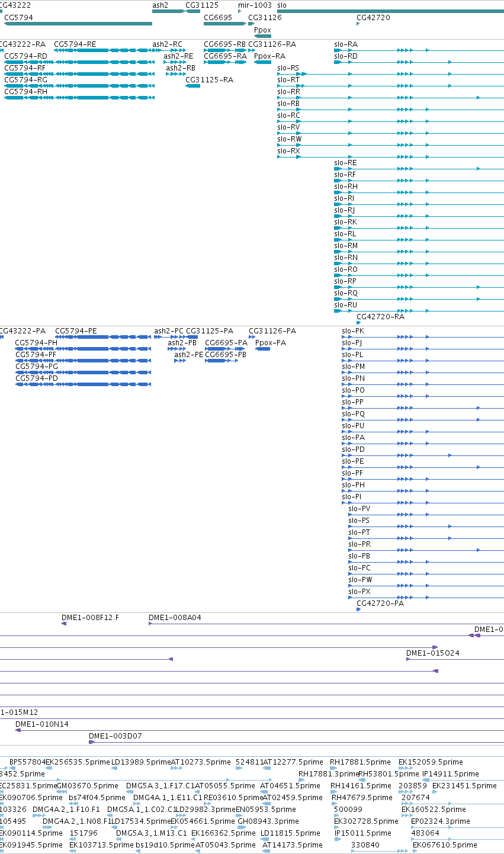
Task: Click protein CG42720-PA
Action: coord(380,603)
